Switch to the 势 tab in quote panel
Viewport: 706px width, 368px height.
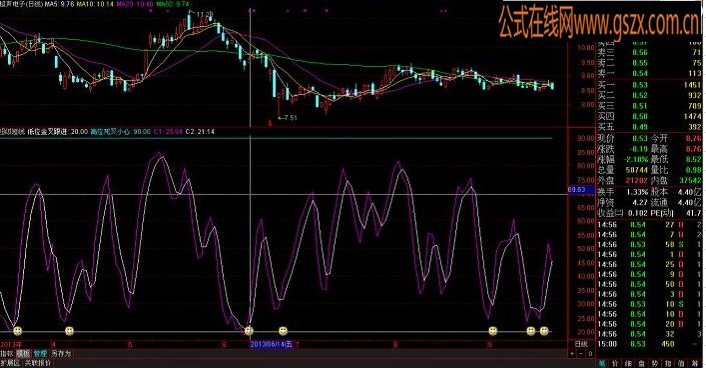tap(655, 363)
